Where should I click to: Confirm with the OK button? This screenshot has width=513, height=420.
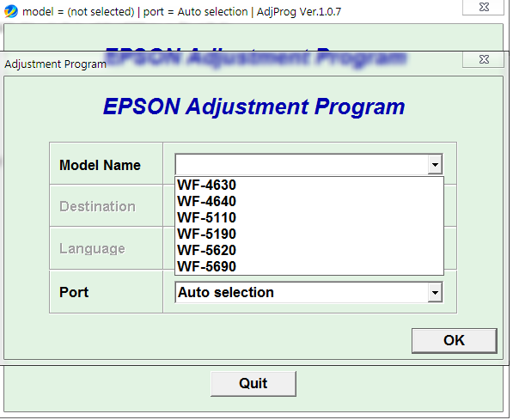tap(454, 340)
